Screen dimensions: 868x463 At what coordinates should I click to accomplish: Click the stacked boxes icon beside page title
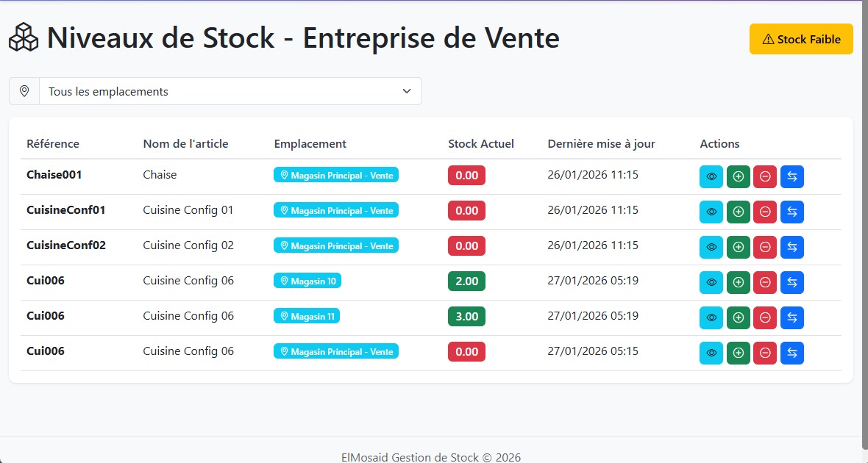point(24,37)
